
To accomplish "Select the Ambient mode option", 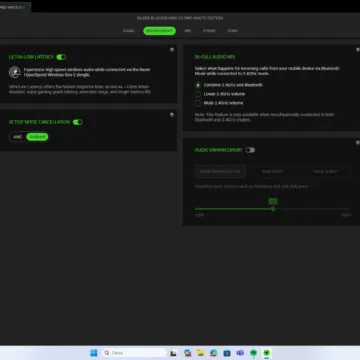I will click(37, 137).
